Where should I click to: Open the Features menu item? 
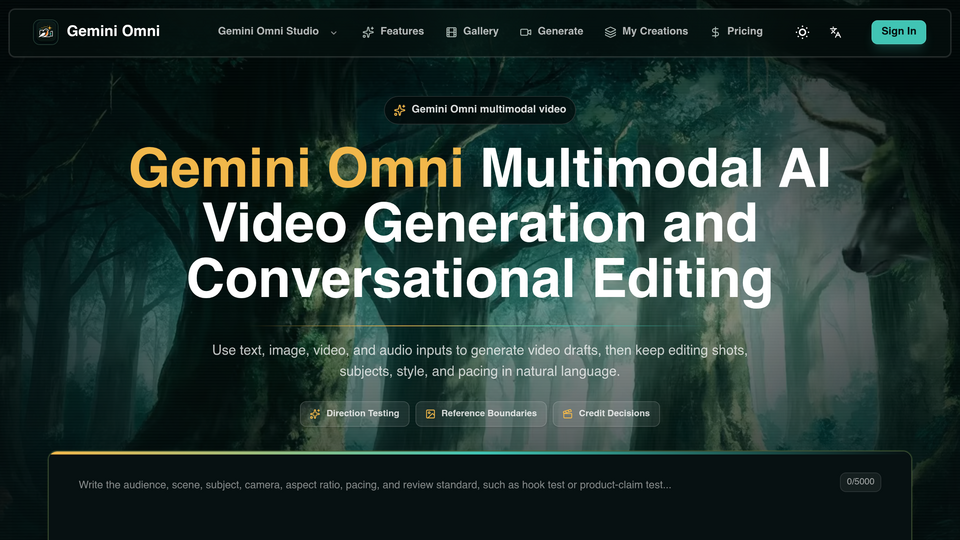[x=393, y=32]
